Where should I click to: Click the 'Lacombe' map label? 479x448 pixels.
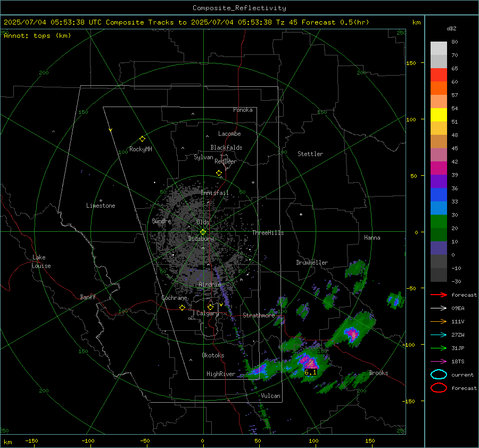[229, 134]
